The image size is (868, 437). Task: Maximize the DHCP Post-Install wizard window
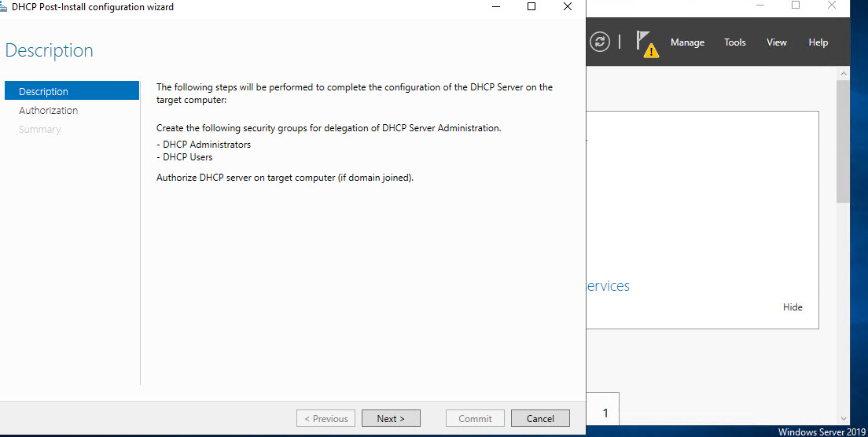[531, 7]
